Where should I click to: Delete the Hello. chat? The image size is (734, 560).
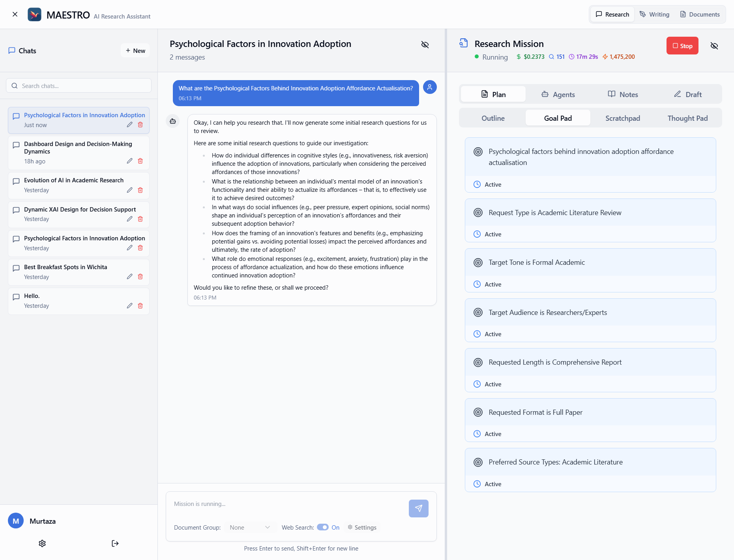pos(140,306)
